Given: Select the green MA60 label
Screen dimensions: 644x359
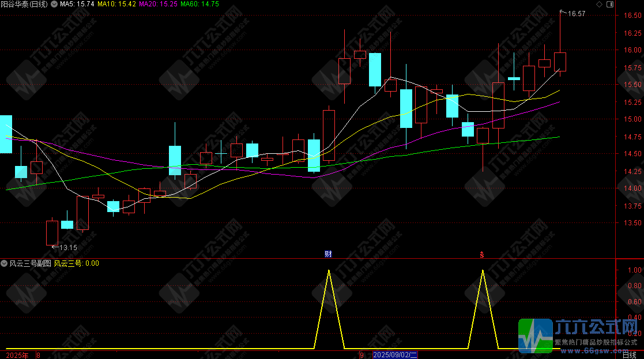Looking at the screenshot, I should [199, 4].
